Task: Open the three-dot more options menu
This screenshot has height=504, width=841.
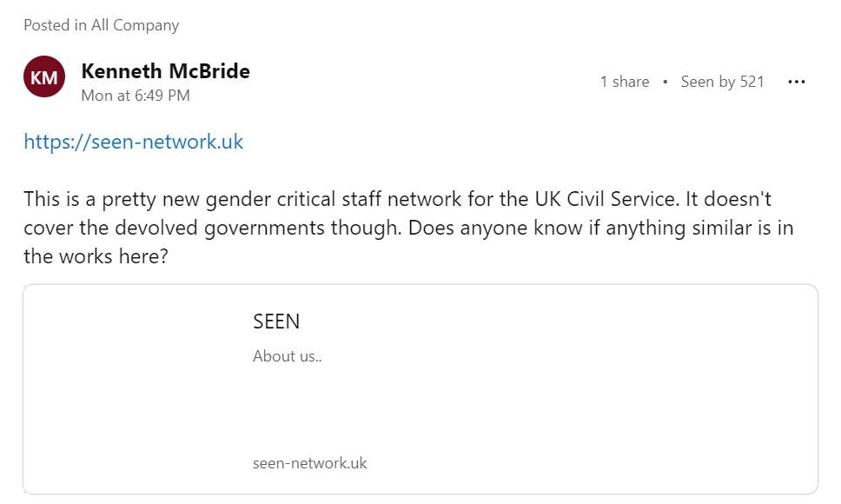Action: (797, 82)
